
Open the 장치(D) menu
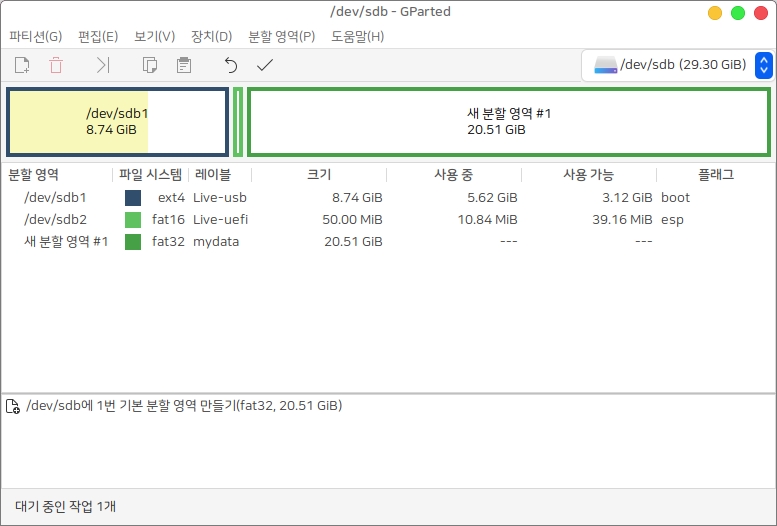click(211, 36)
